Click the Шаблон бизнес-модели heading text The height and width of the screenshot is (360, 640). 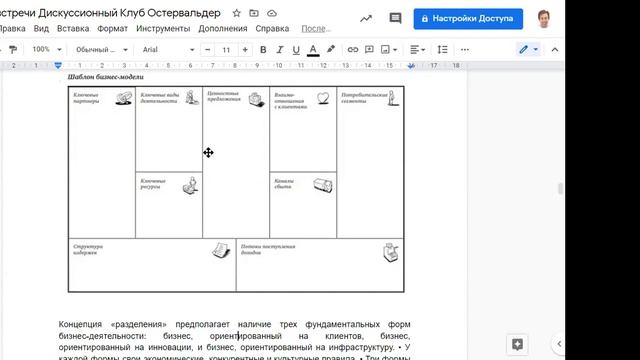[x=105, y=77]
